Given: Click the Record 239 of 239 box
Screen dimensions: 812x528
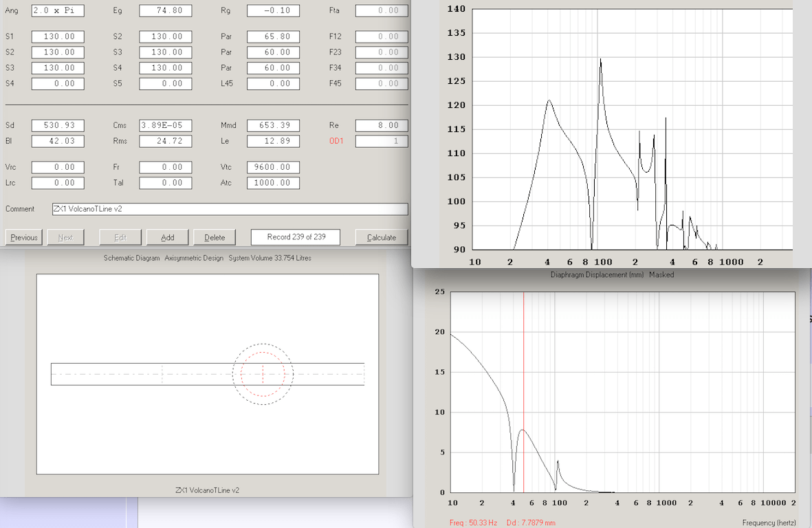Looking at the screenshot, I should click(x=296, y=237).
